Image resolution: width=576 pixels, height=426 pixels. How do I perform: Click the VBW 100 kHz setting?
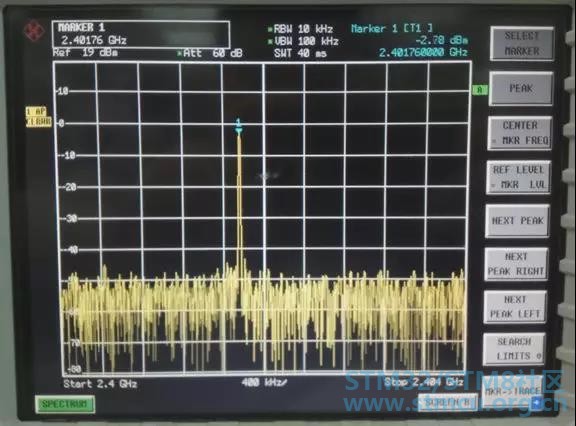[x=303, y=41]
